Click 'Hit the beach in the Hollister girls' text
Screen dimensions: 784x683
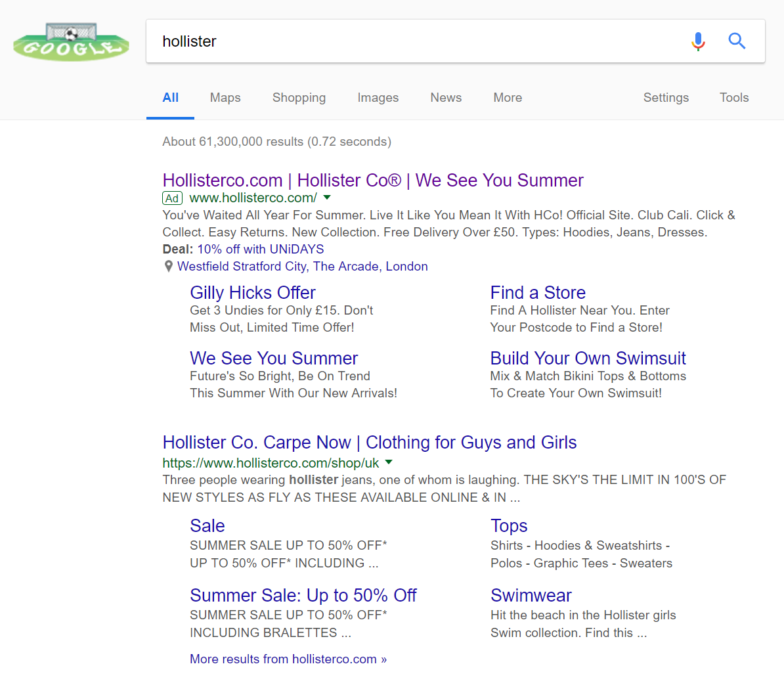[583, 623]
